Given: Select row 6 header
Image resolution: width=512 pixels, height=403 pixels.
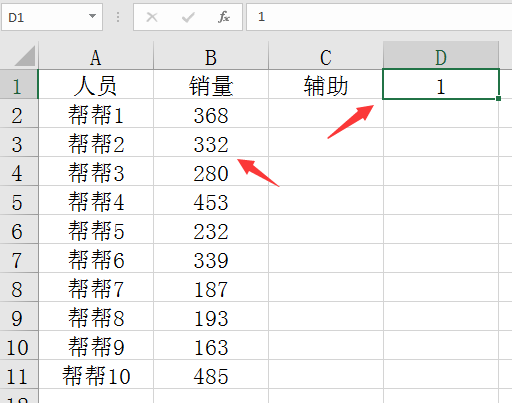Looking at the screenshot, I should (x=19, y=229).
